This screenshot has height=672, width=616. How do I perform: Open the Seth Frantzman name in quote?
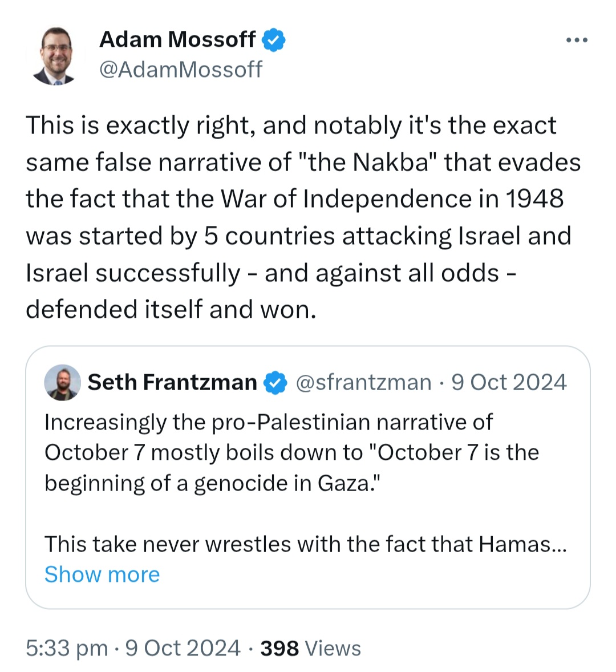point(172,382)
